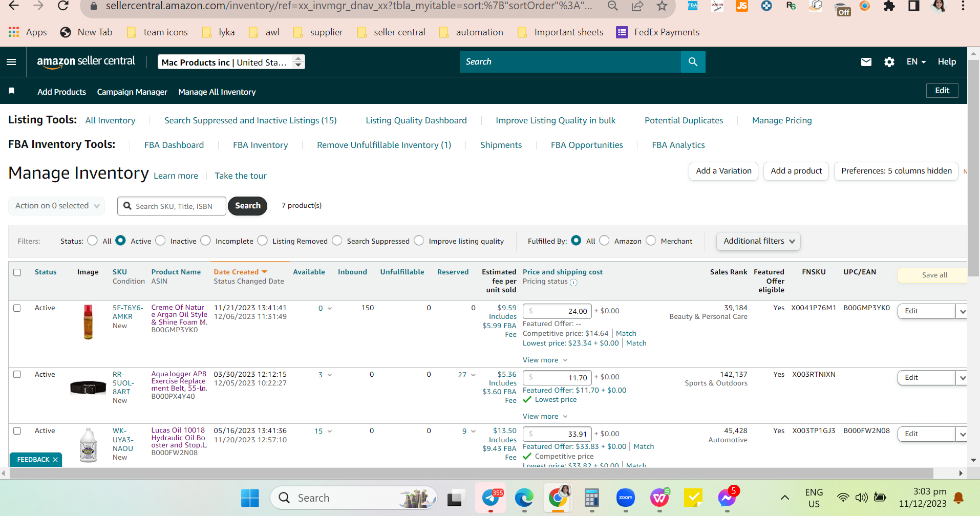Open the Shipments tool link
The width and height of the screenshot is (980, 516).
(x=501, y=145)
